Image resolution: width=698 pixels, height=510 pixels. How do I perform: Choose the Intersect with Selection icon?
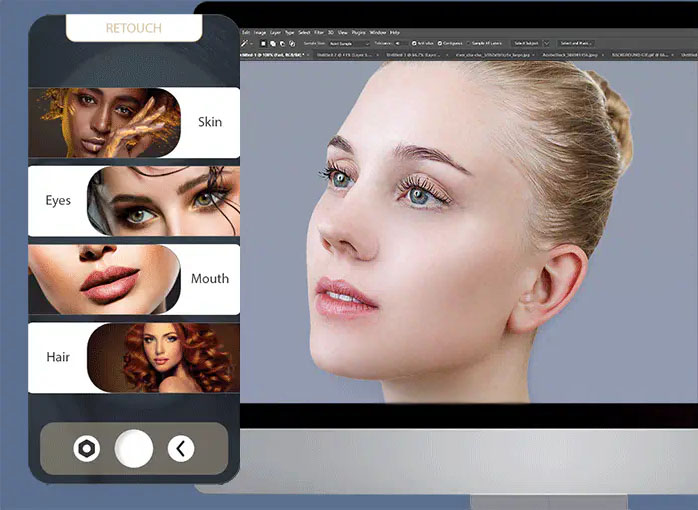[x=292, y=44]
